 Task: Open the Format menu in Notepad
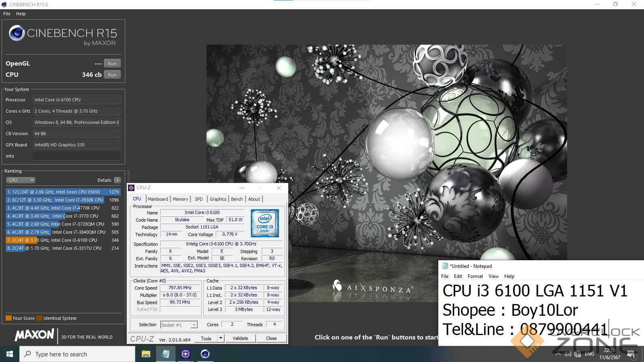coord(475,276)
